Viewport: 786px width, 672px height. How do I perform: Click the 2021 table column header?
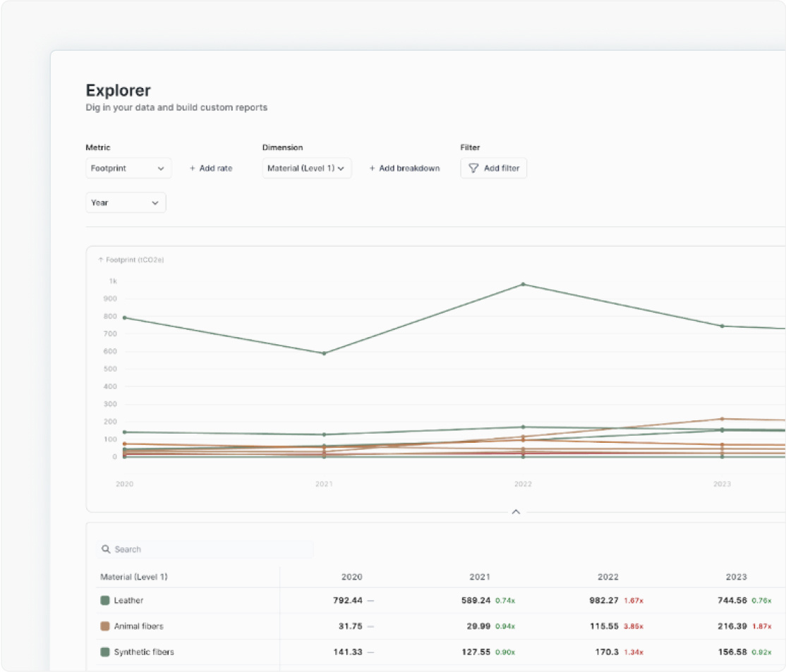[x=480, y=577]
